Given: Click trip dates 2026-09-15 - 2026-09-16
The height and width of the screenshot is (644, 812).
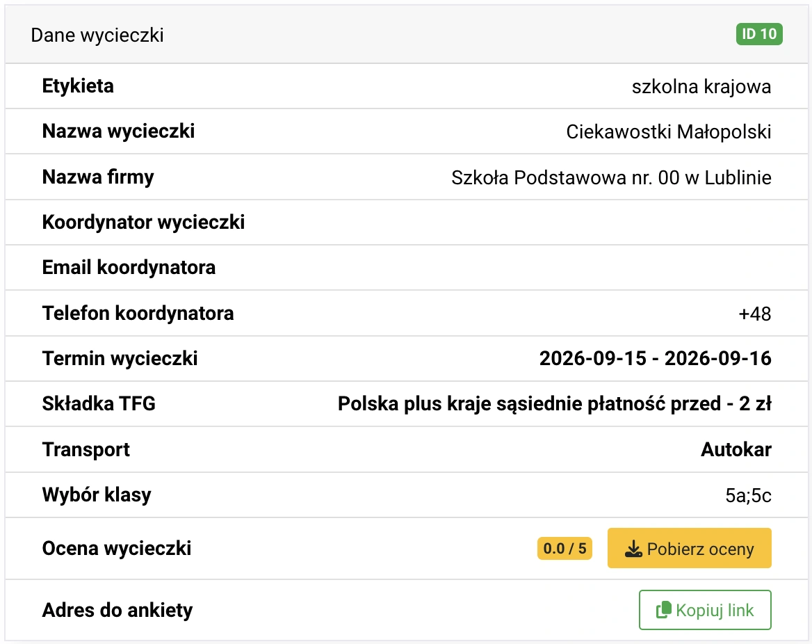Looking at the screenshot, I should click(x=655, y=359).
